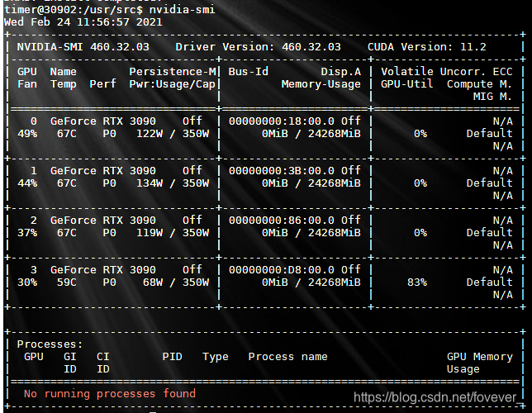Click the 'Process name' column header
The width and height of the screenshot is (532, 413).
pyautogui.click(x=287, y=357)
